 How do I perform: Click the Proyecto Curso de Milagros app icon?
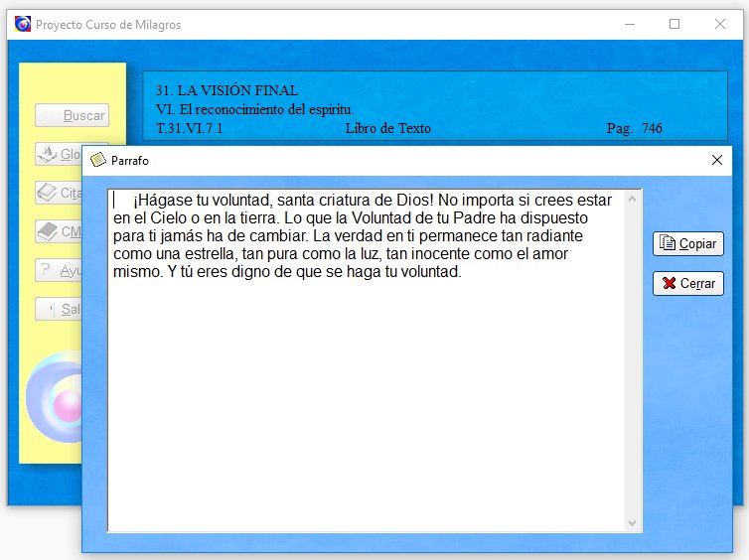coord(23,24)
